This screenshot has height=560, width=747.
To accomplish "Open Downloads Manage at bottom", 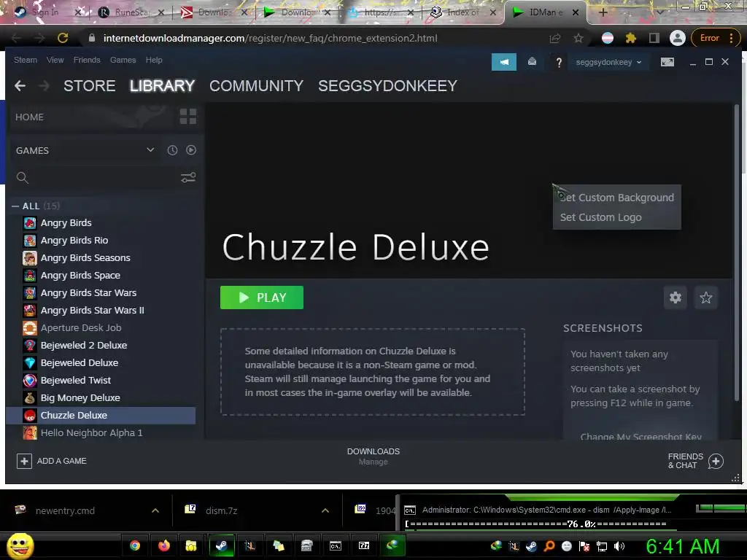I will point(373,456).
